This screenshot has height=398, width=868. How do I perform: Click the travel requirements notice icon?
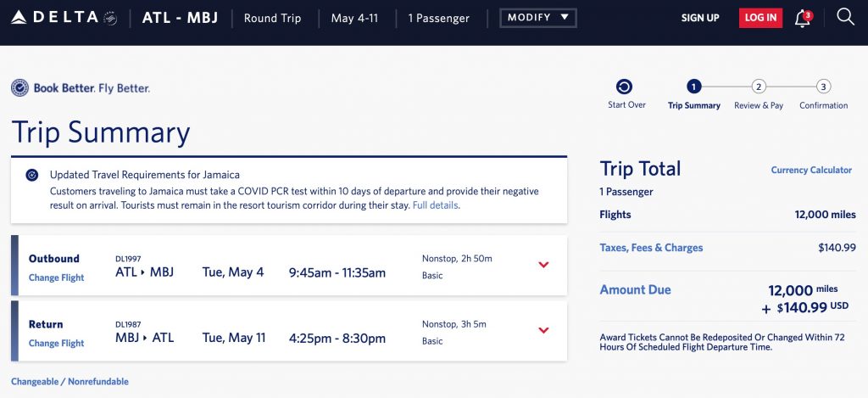[32, 175]
